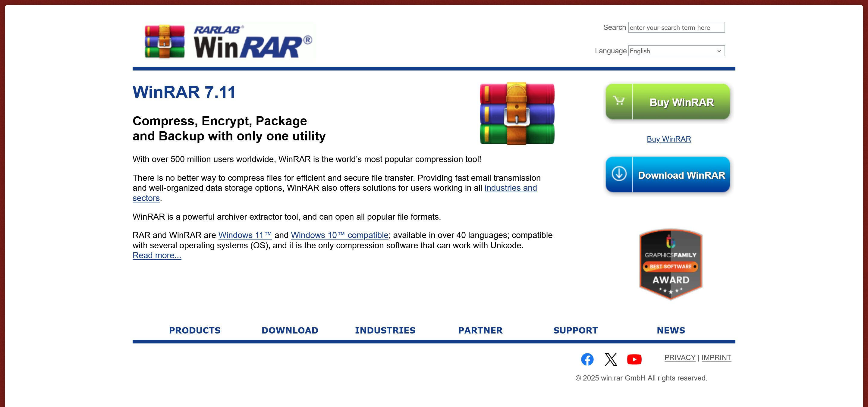868x407 pixels.
Task: Open the Language dropdown set to English
Action: (x=676, y=51)
